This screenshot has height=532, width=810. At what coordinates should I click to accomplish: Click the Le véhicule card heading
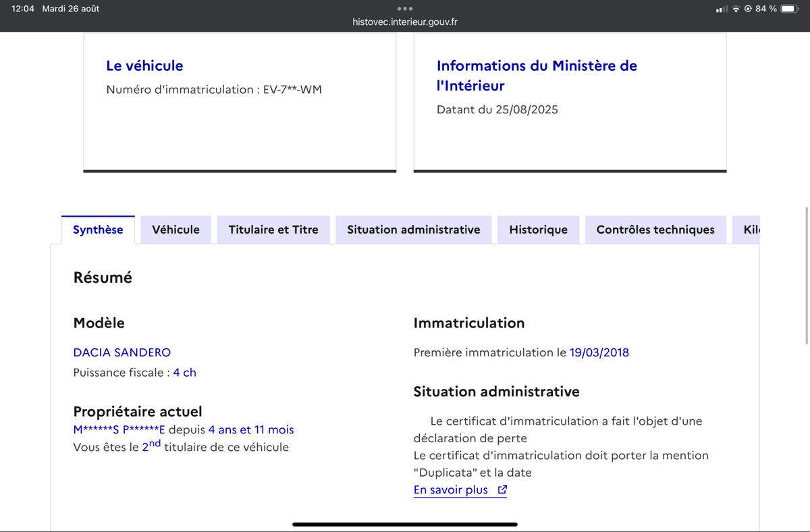tap(144, 65)
